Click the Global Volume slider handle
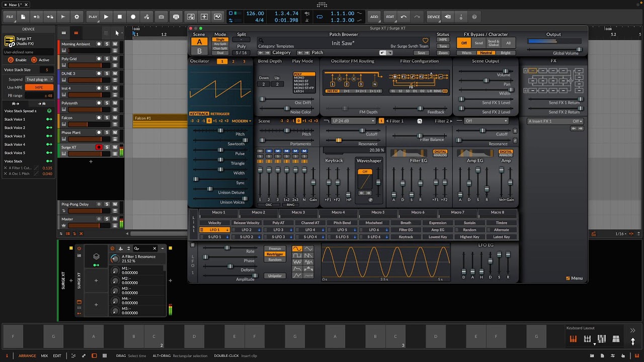The width and height of the screenshot is (644, 362). click(x=579, y=49)
